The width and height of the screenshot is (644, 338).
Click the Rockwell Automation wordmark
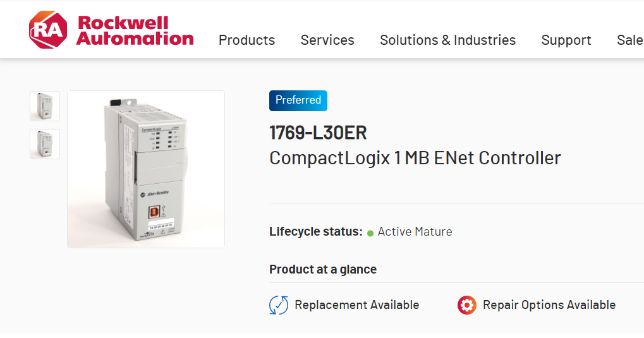tap(135, 30)
